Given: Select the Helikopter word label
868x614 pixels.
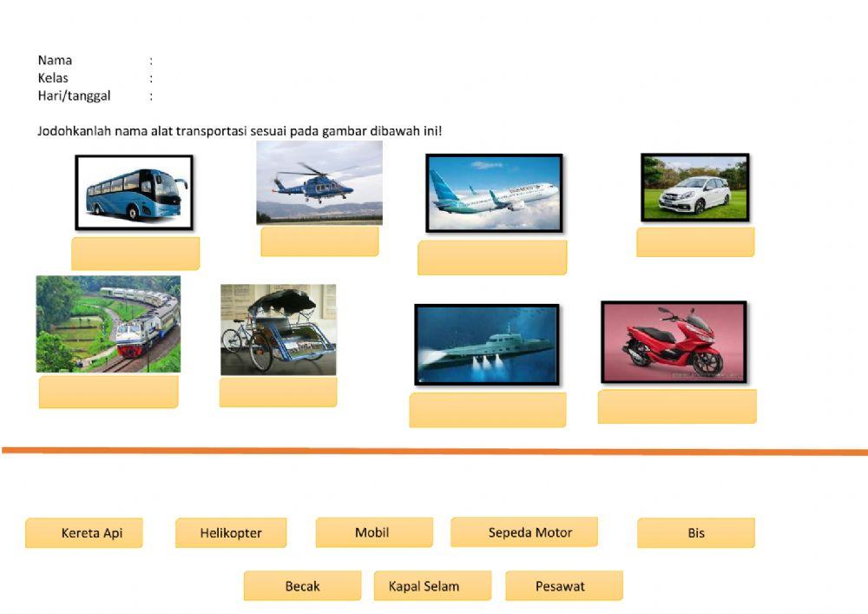Looking at the screenshot, I should point(231,533).
